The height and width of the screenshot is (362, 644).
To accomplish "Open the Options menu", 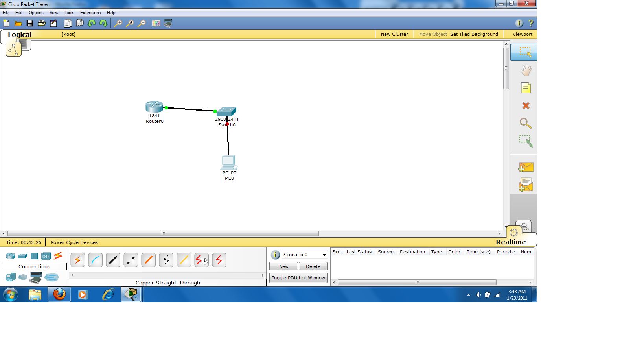I will (36, 13).
